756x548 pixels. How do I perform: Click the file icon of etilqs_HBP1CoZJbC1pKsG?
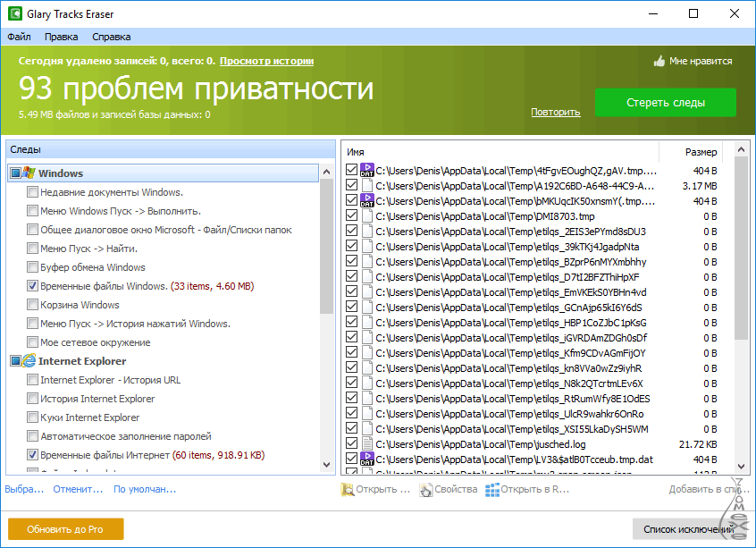click(x=367, y=322)
